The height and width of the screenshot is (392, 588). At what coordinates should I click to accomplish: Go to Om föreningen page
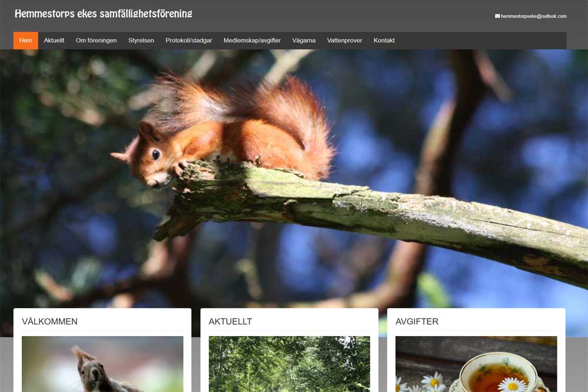96,41
